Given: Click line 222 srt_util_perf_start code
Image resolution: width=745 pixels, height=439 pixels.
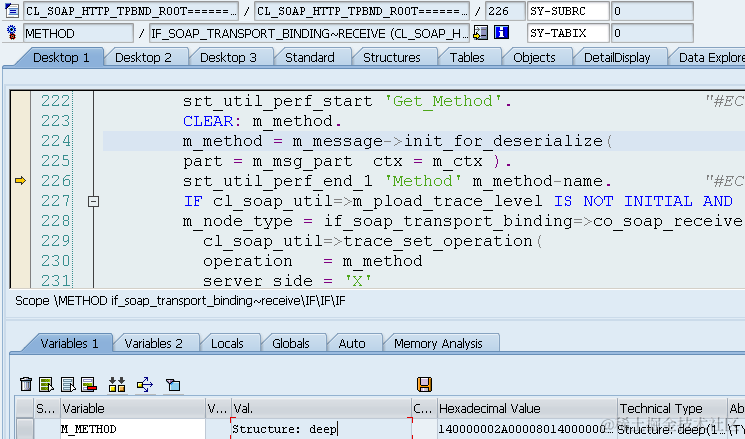Looking at the screenshot, I should [x=347, y=101].
